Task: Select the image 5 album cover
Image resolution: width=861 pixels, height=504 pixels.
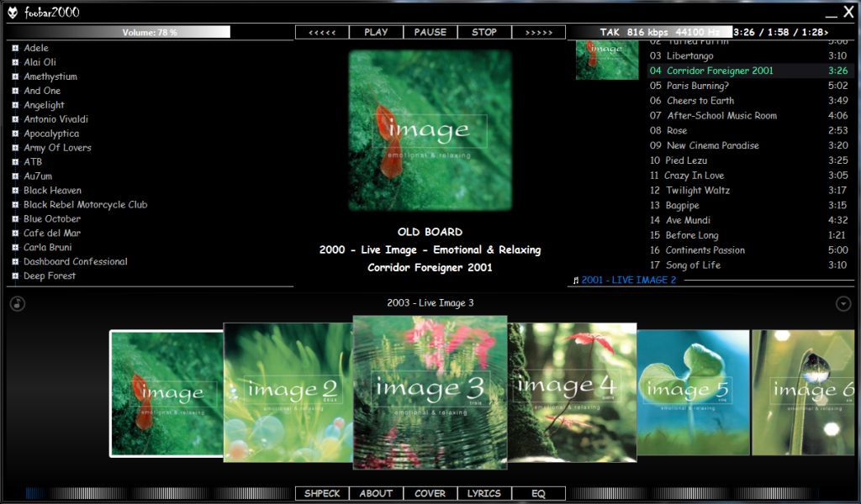Action: [694, 392]
